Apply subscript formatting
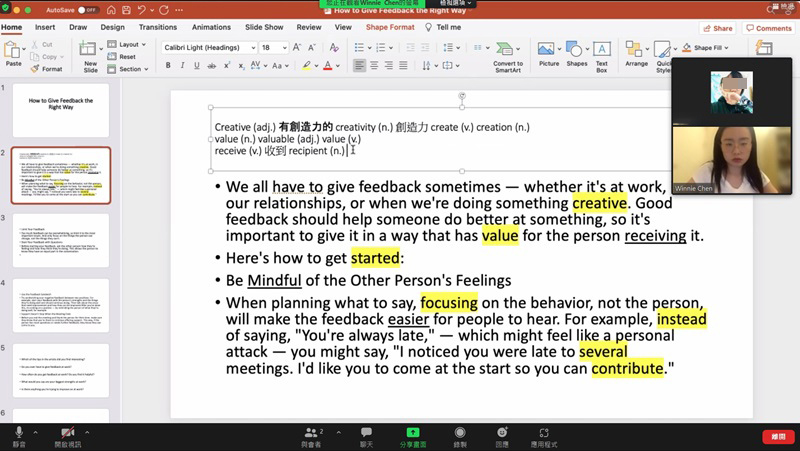800x451 pixels. [241, 66]
